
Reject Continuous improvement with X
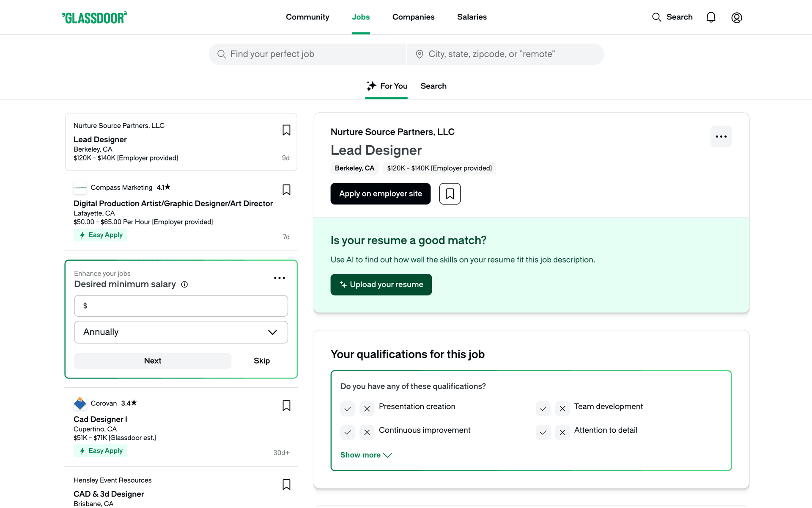pos(367,432)
